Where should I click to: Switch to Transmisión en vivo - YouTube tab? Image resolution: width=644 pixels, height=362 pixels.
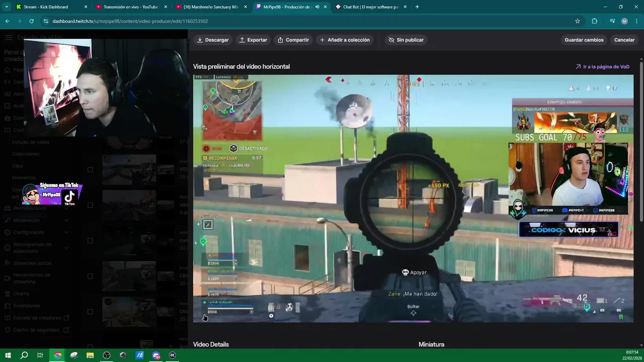[130, 7]
